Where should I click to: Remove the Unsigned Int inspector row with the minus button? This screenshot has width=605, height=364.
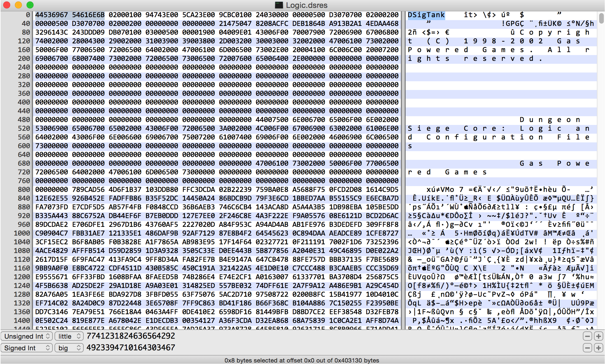588,336
